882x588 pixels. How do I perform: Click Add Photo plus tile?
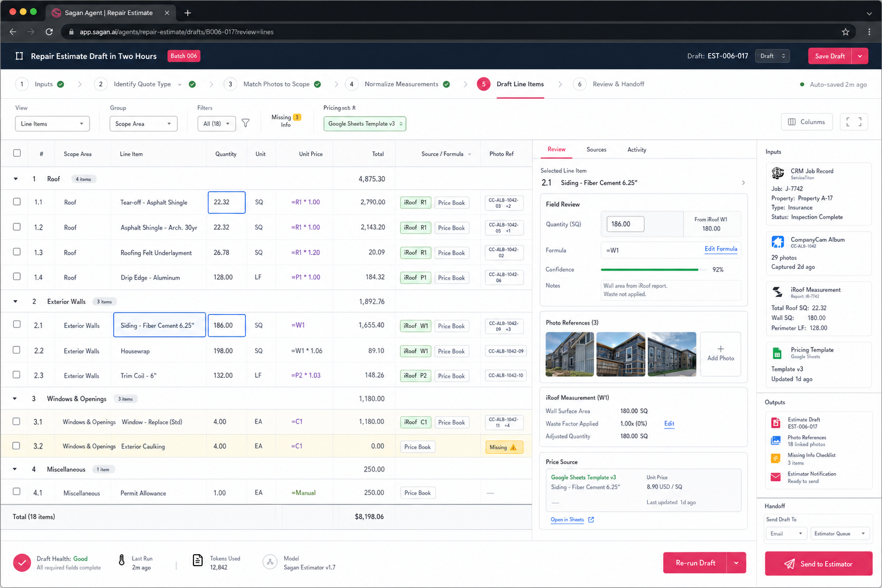(x=721, y=354)
